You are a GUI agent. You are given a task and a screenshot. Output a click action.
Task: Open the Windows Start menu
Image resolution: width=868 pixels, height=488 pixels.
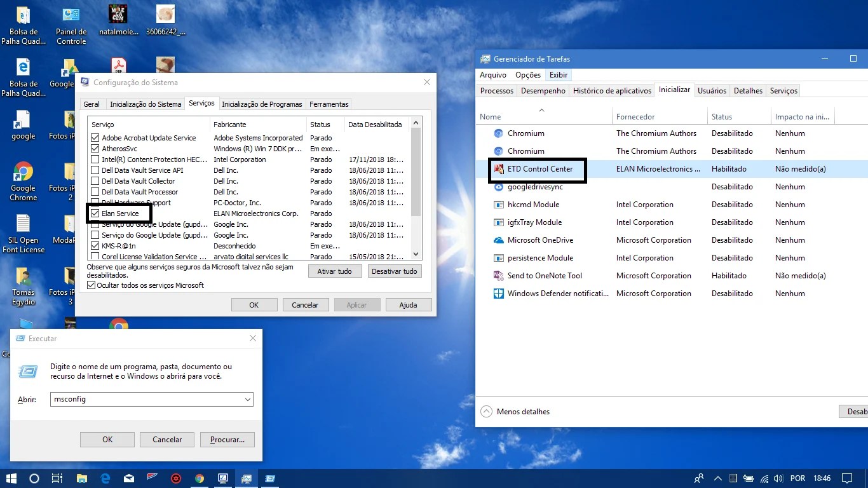(11, 478)
